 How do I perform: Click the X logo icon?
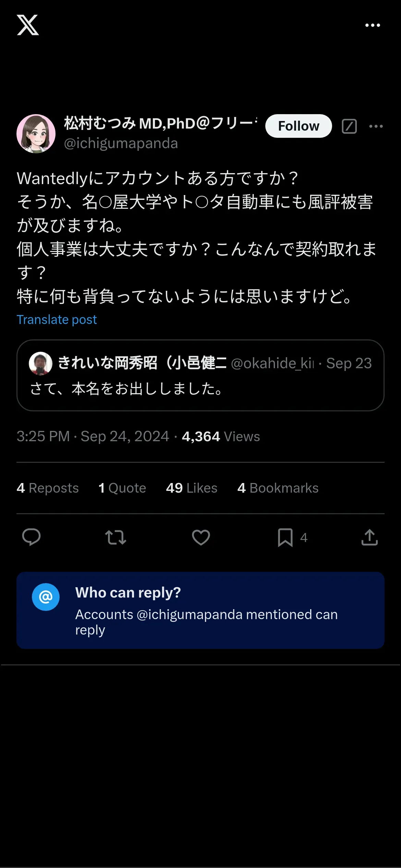tap(28, 25)
